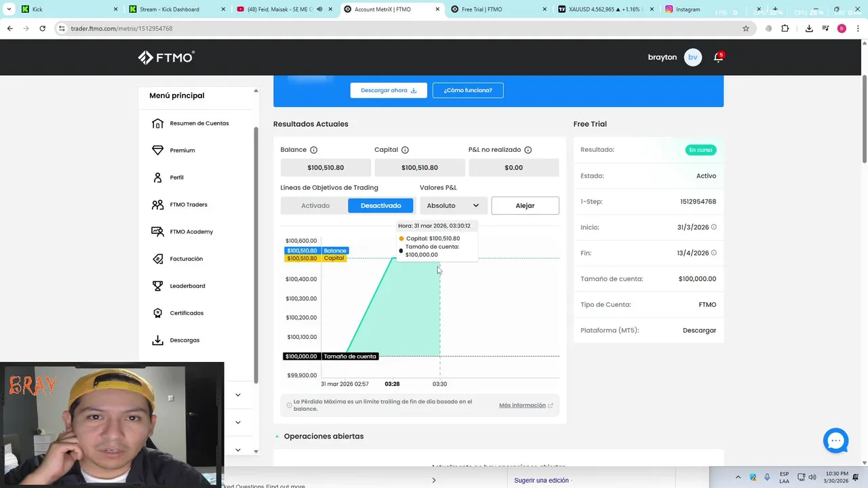Image resolution: width=868 pixels, height=488 pixels.
Task: Open the Más información link
Action: (x=526, y=405)
